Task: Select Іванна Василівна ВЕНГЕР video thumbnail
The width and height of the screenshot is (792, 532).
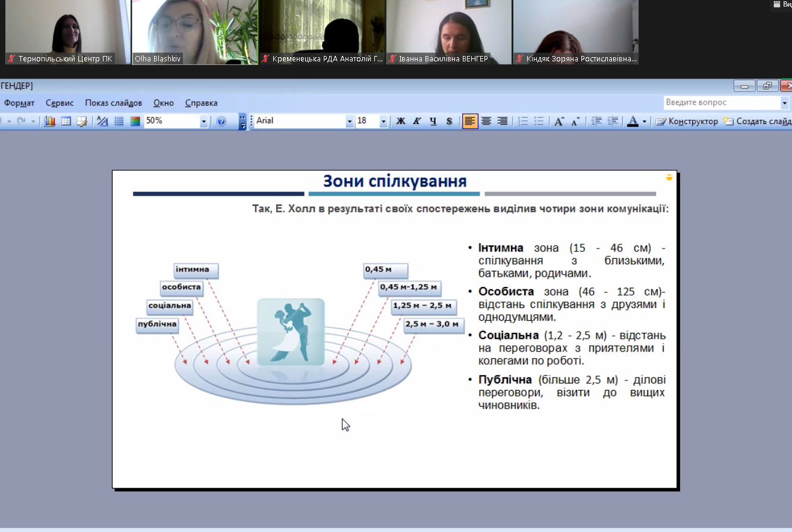Action: pyautogui.click(x=448, y=32)
